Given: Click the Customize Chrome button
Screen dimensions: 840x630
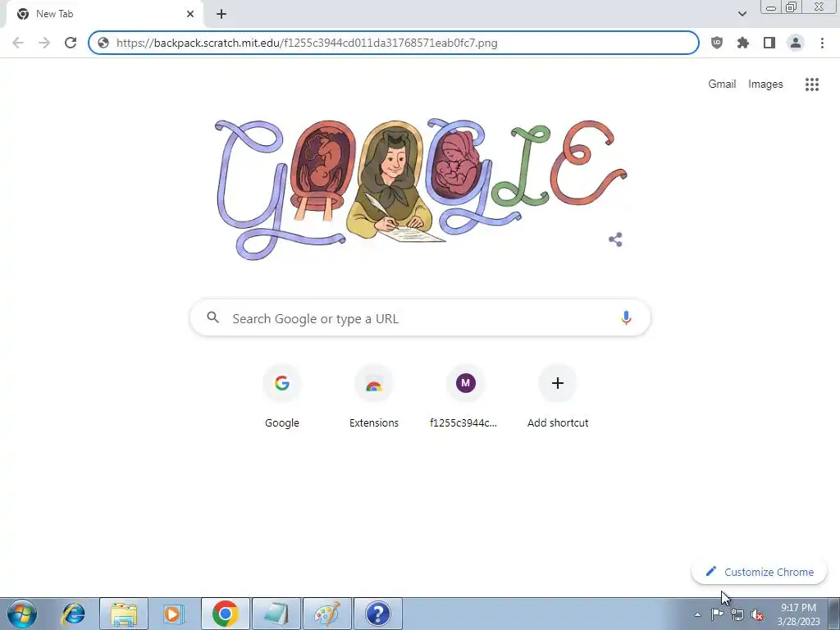Looking at the screenshot, I should tap(759, 572).
